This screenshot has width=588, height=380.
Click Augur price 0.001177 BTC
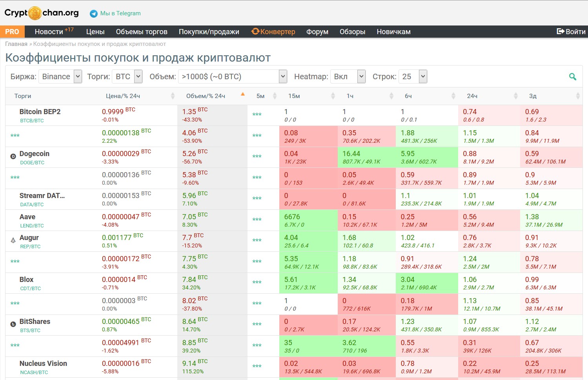122,237
